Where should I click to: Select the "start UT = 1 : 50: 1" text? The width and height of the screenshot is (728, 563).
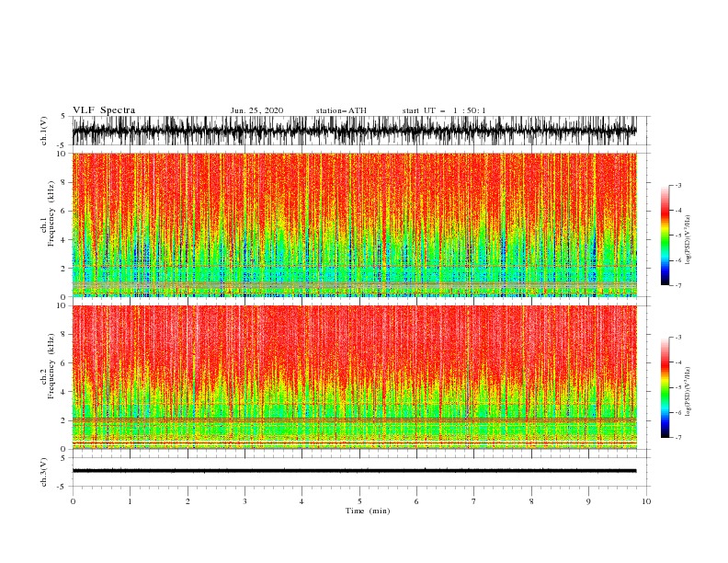click(444, 110)
